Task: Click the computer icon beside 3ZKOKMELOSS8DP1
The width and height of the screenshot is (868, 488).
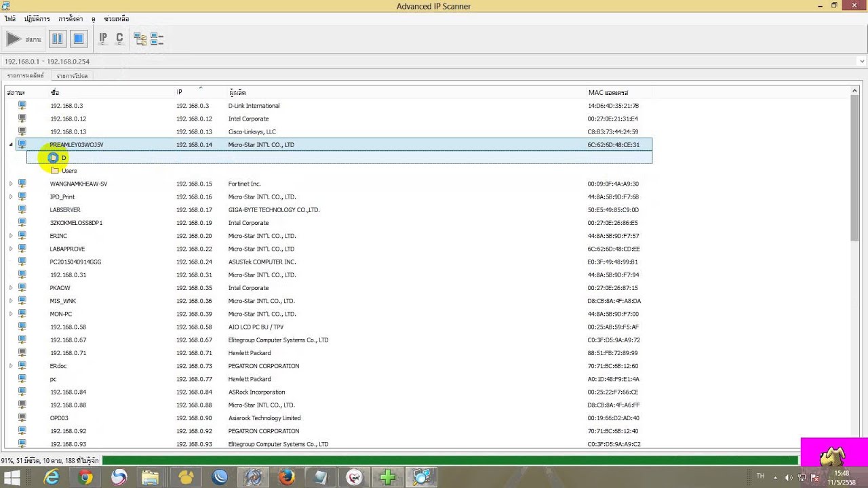Action: pos(22,223)
